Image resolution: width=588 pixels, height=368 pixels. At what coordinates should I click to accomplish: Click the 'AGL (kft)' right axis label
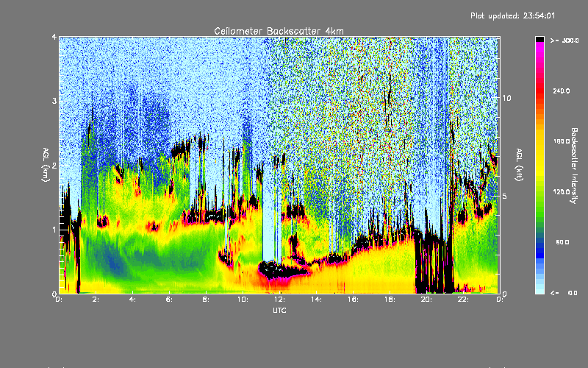pyautogui.click(x=519, y=165)
